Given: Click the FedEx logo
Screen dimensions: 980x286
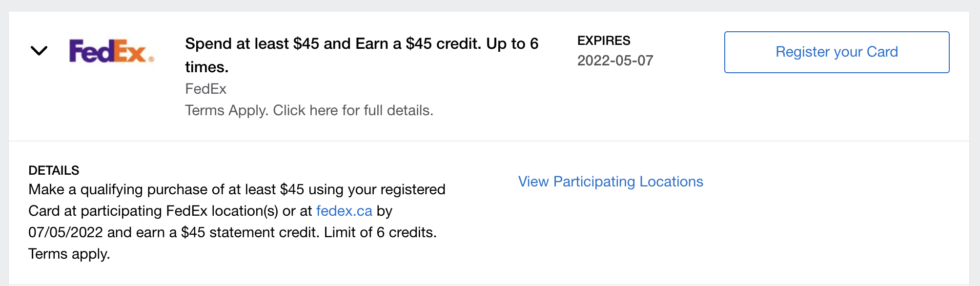Looking at the screenshot, I should coord(111,51).
